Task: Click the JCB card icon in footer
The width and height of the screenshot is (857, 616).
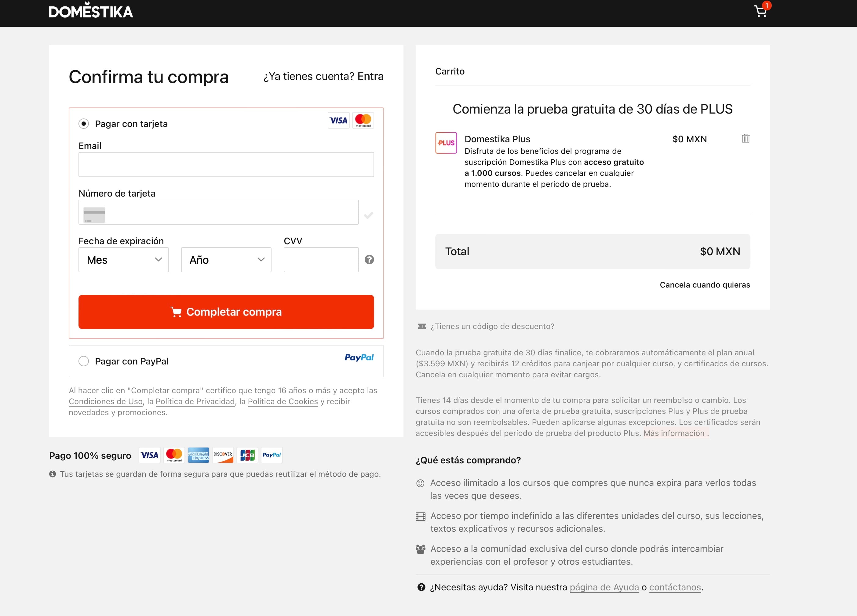Action: 247,455
